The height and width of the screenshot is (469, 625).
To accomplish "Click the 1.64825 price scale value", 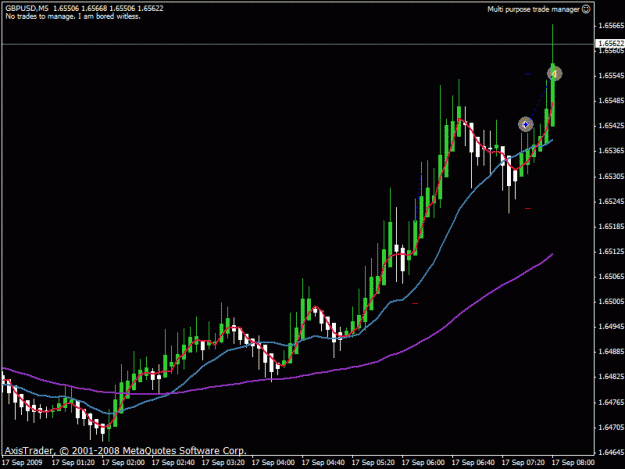I will point(611,377).
